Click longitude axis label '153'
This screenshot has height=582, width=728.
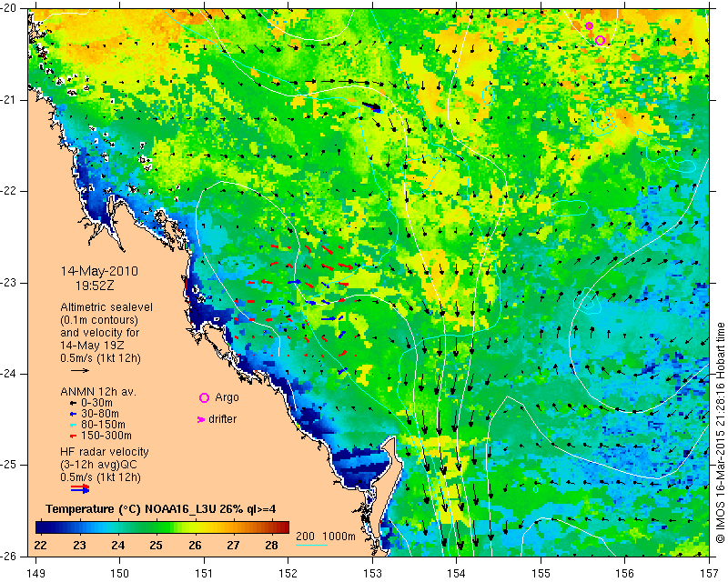click(372, 574)
